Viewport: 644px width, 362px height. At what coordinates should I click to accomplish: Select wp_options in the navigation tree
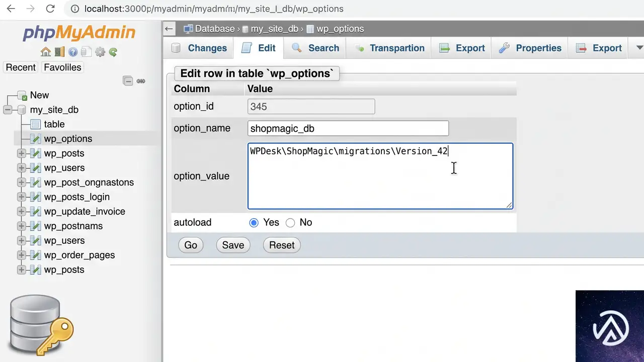click(x=68, y=139)
